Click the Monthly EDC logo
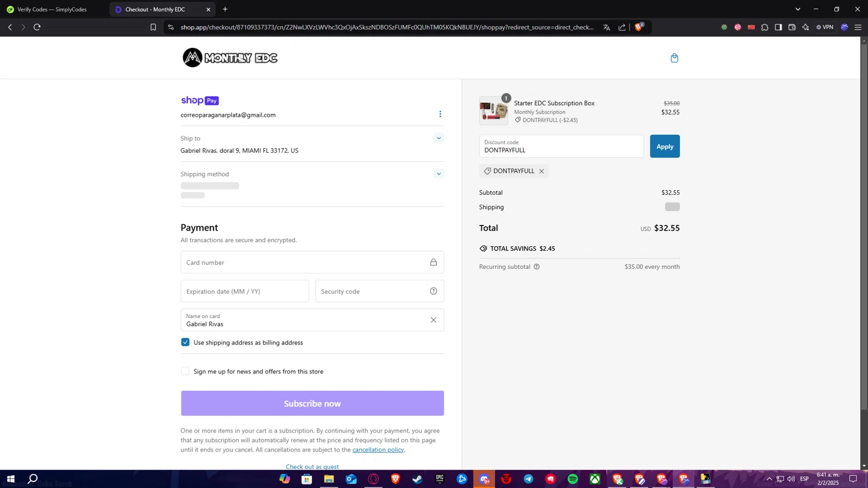868x488 pixels. 230,58
